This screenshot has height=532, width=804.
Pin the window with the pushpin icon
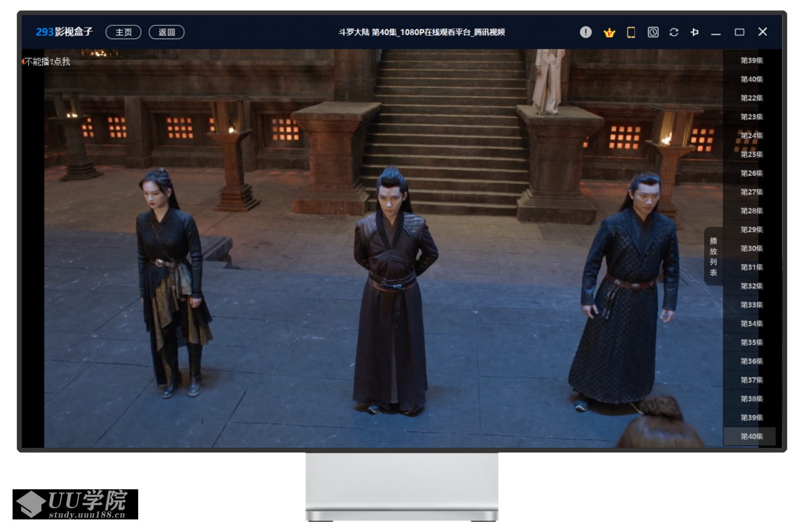(x=694, y=32)
